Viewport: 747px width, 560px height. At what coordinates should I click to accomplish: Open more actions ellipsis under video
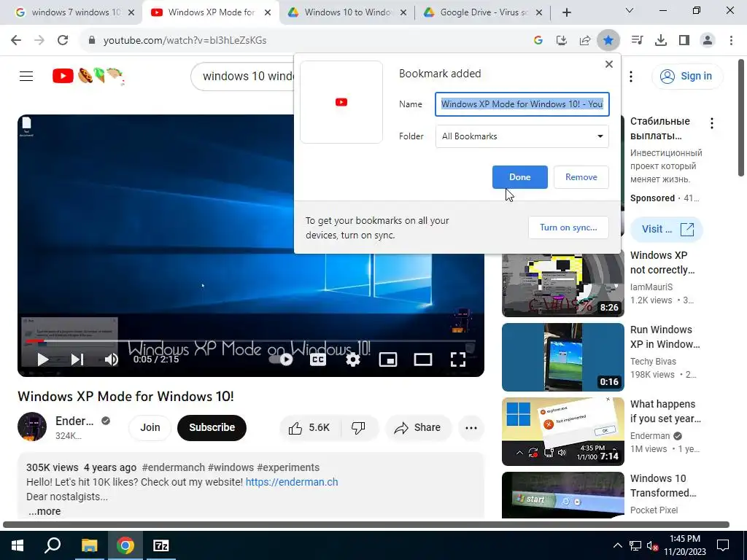(x=471, y=427)
